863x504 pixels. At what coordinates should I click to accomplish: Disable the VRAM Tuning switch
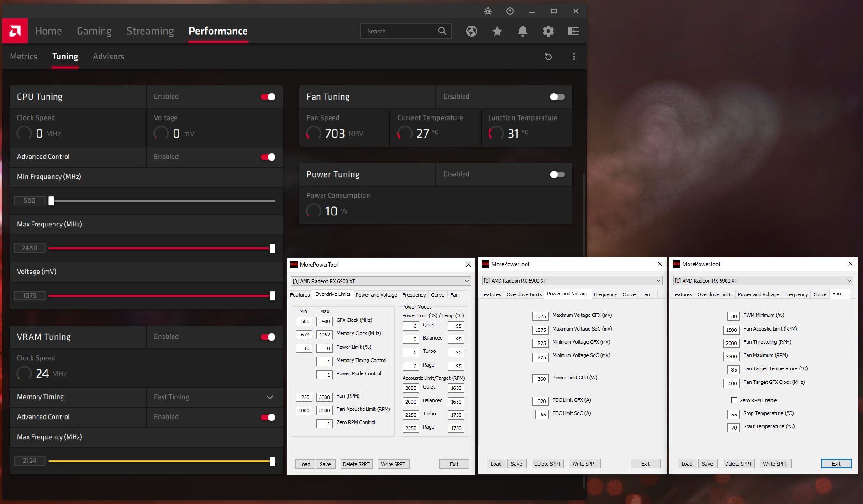click(268, 337)
